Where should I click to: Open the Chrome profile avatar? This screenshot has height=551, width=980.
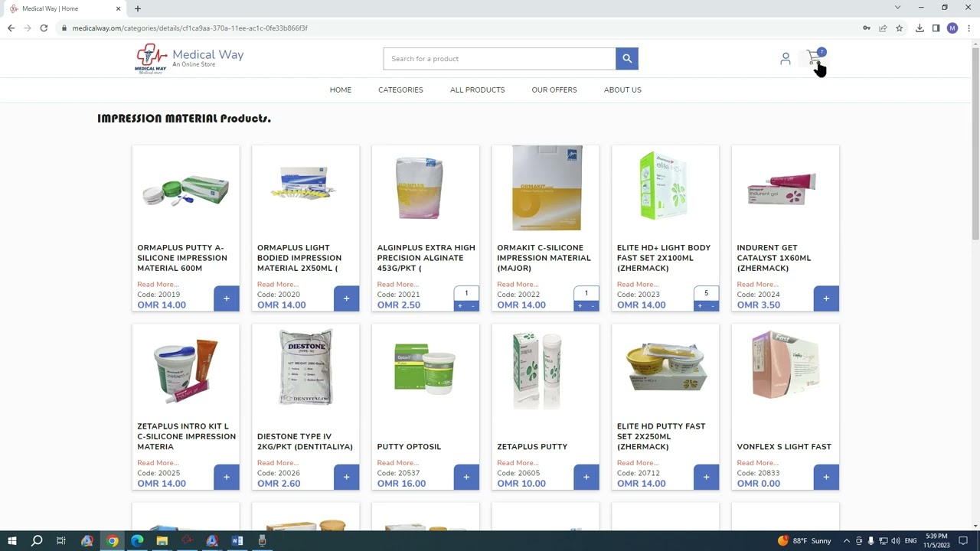(952, 28)
